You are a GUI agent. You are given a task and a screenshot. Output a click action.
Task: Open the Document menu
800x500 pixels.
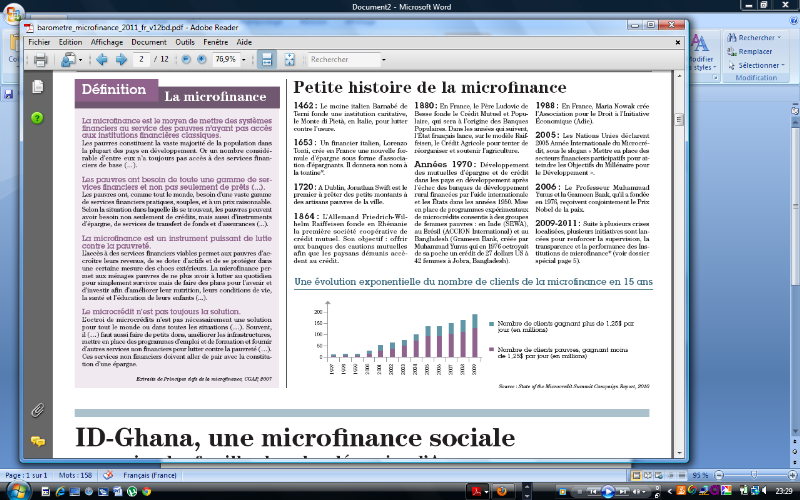coord(149,42)
